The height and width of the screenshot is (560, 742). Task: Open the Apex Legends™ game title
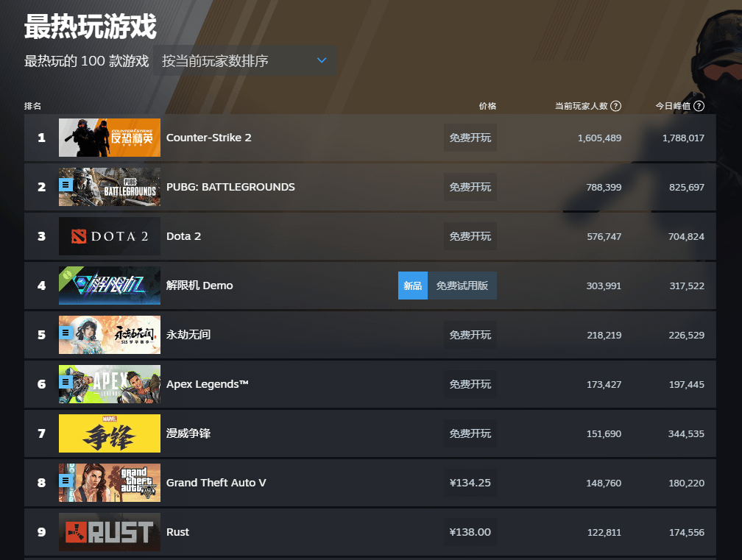208,384
